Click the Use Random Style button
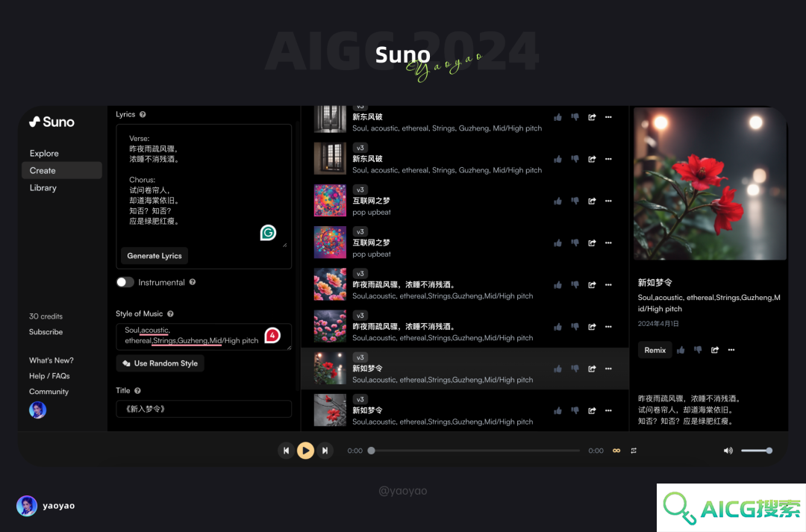806x532 pixels. coord(160,363)
